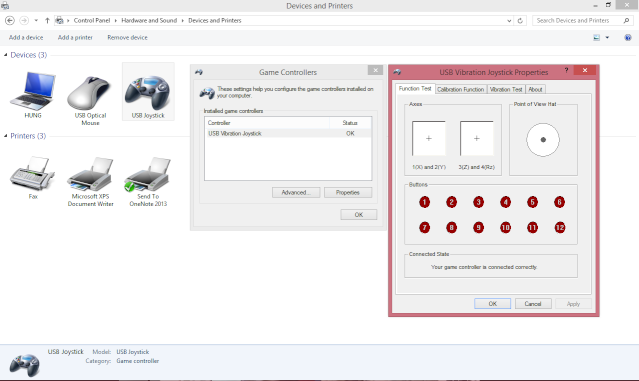This screenshot has width=639, height=381.
Task: Click Remove device in toolbar
Action: (x=128, y=37)
